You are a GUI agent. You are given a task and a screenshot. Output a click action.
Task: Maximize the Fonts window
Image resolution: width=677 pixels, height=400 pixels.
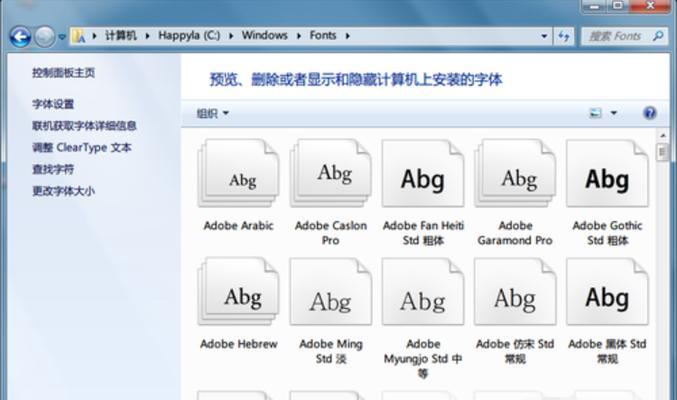(x=618, y=6)
